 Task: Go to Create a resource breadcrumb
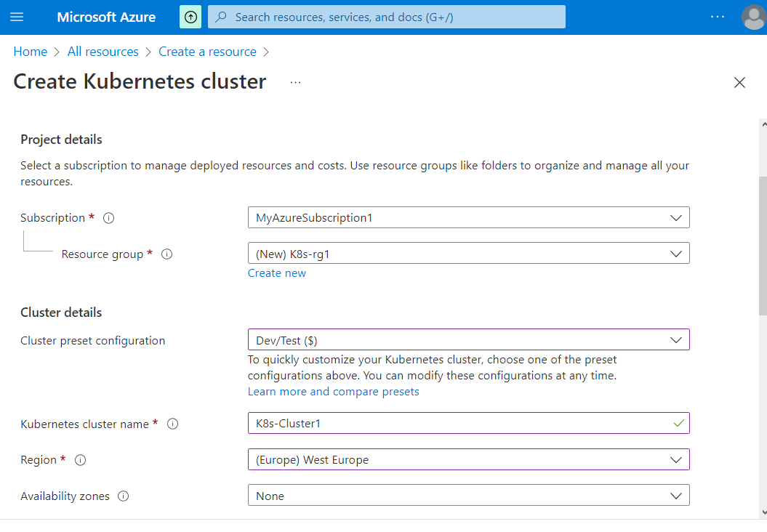[207, 52]
